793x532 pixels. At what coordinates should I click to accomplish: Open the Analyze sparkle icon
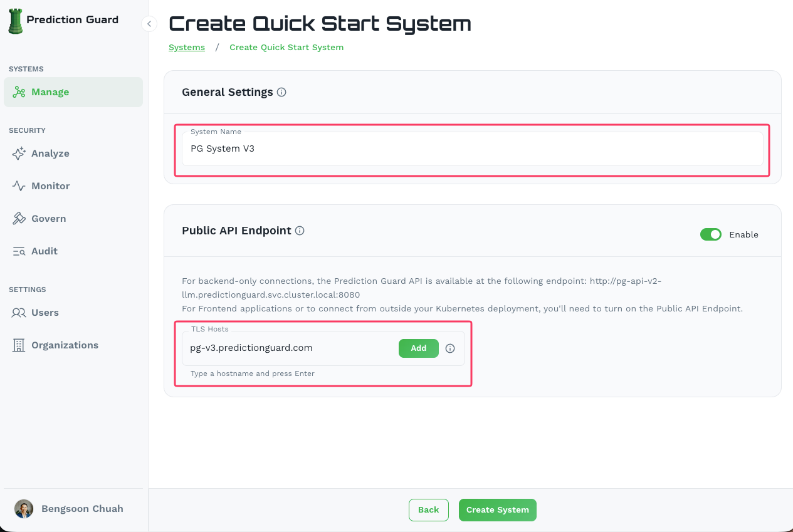pos(19,153)
